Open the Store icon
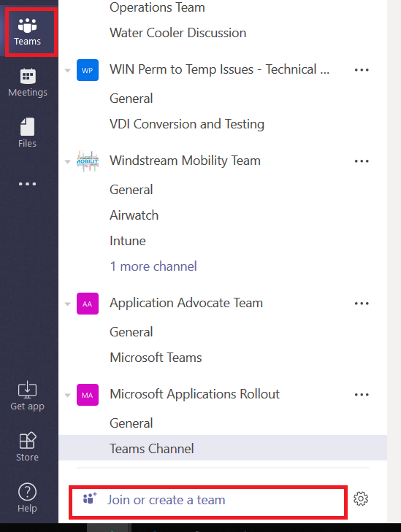This screenshot has width=401, height=532. [x=28, y=440]
